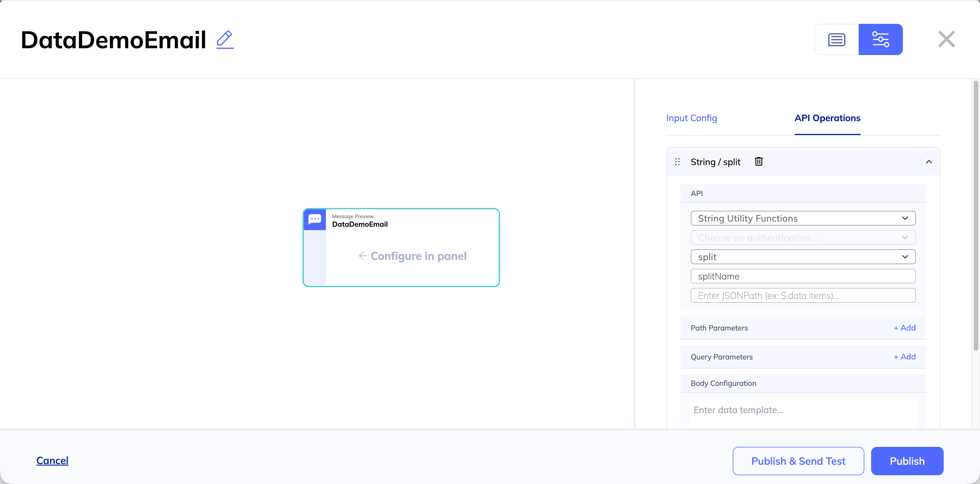This screenshot has height=484, width=980.
Task: Collapse the String / split section
Action: click(x=929, y=162)
